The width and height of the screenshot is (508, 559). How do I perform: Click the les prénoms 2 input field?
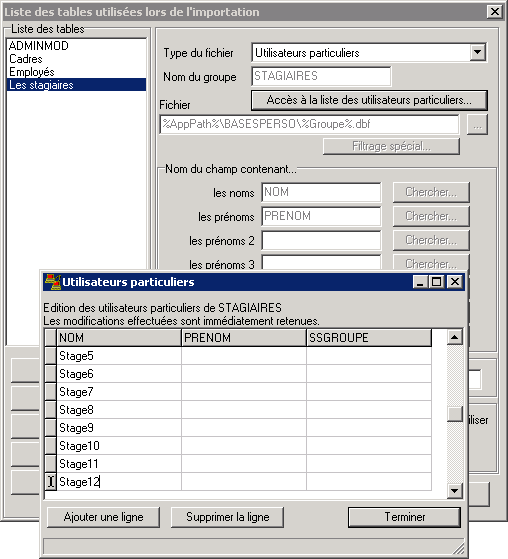point(321,241)
